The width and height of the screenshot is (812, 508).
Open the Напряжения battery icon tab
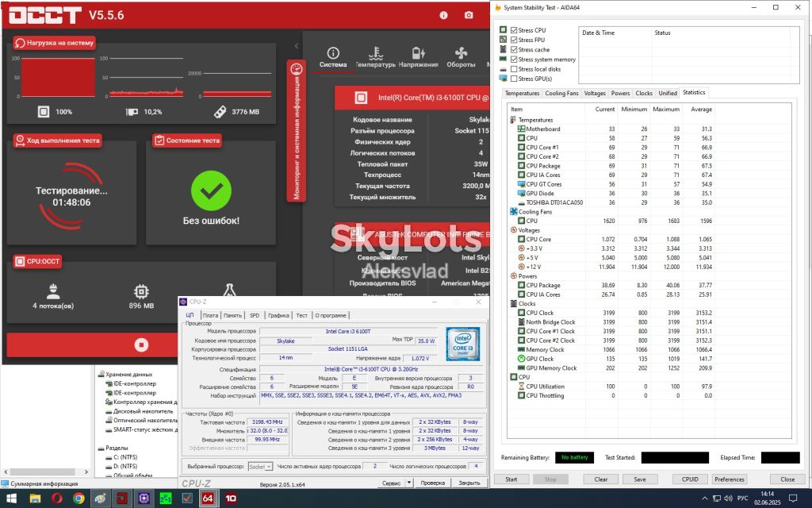pos(419,57)
